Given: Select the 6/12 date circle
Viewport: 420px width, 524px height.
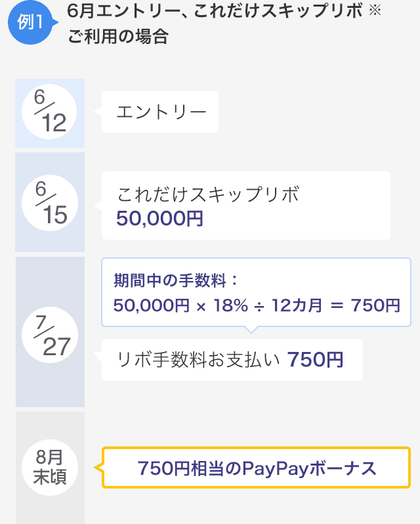Looking at the screenshot, I should tap(49, 112).
